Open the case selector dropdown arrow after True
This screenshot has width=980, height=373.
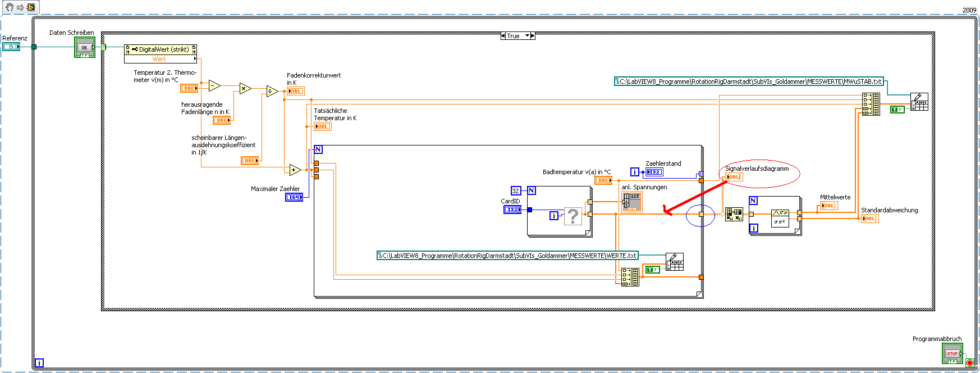pyautogui.click(x=527, y=36)
